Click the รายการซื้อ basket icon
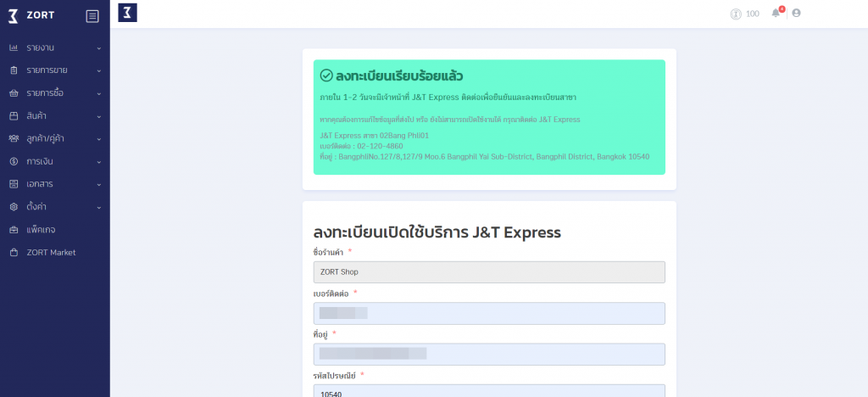The height and width of the screenshot is (397, 868). click(x=14, y=93)
